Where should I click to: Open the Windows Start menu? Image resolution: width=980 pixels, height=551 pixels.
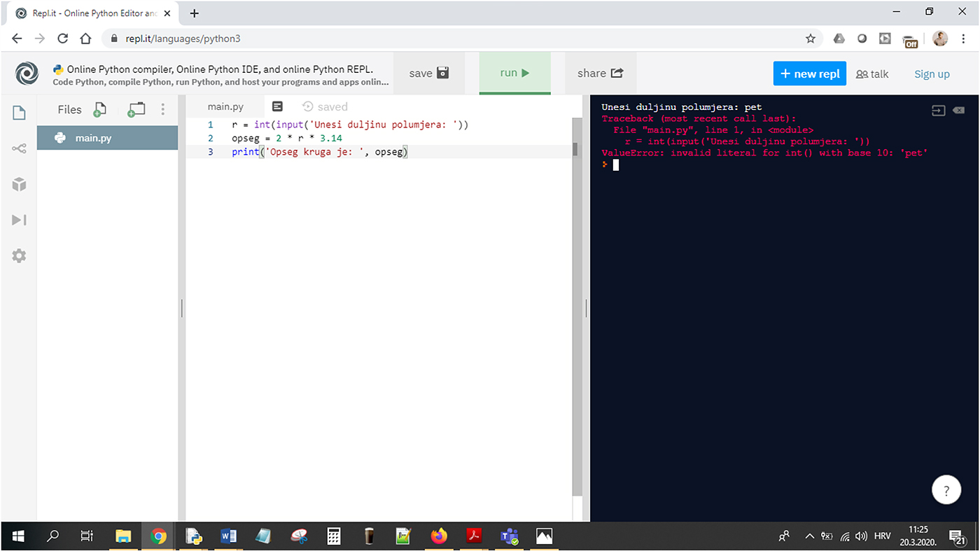pos(18,536)
